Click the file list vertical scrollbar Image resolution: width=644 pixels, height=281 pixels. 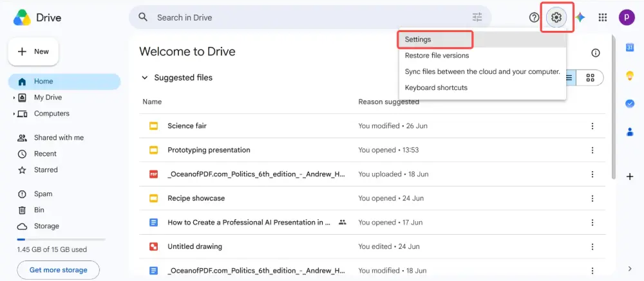point(614,107)
